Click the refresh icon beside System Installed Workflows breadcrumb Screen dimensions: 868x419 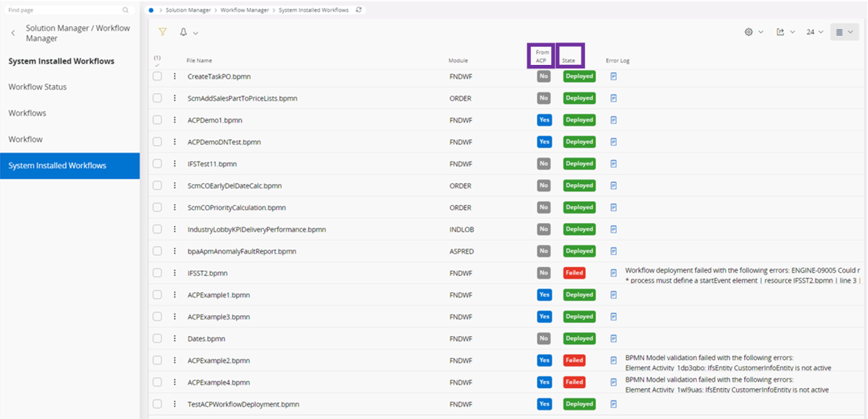pos(359,10)
